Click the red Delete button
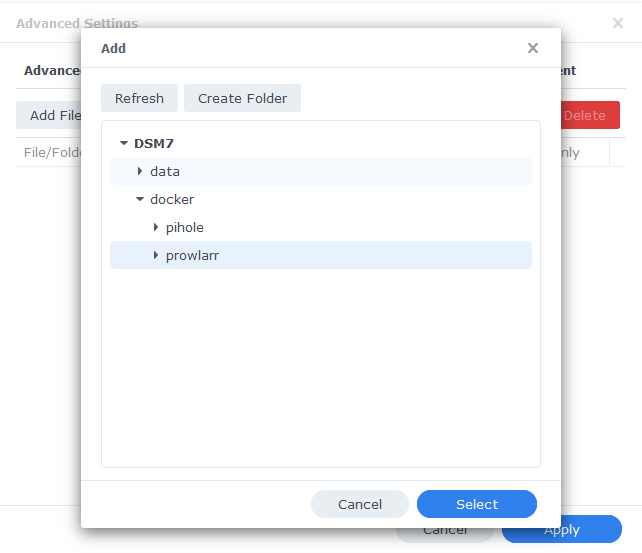This screenshot has height=553, width=642. 590,115
